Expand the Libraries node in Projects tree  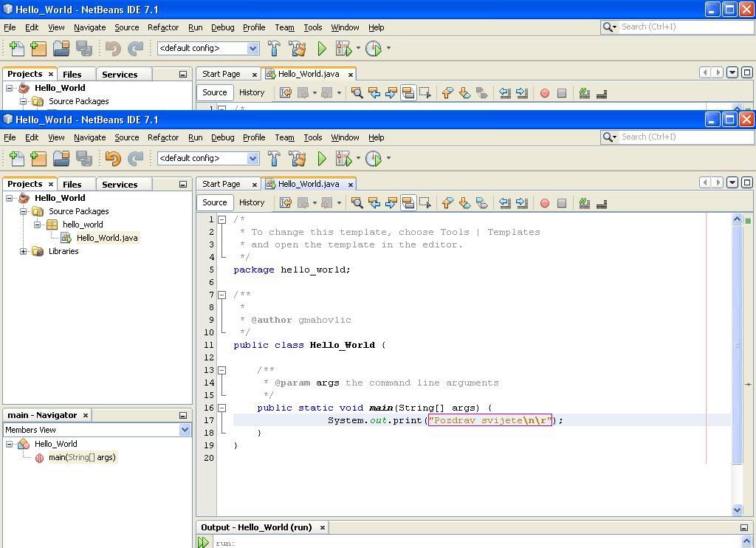coord(24,251)
